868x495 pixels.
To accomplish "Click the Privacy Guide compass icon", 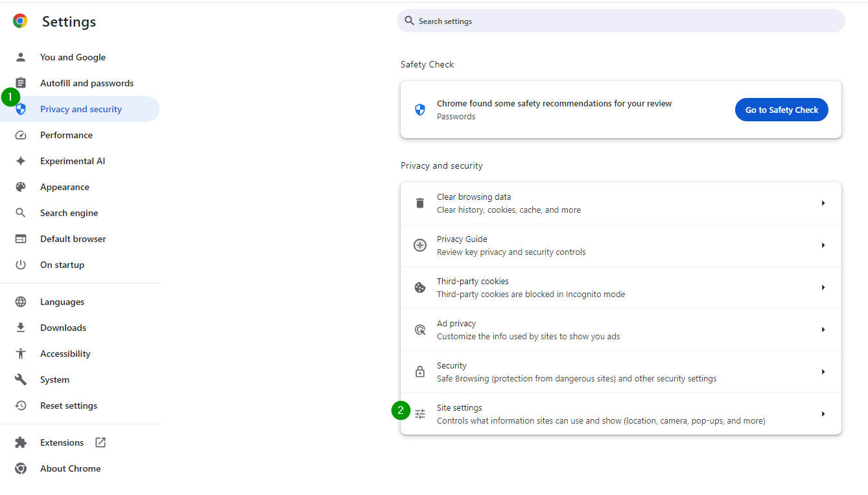I will (420, 245).
